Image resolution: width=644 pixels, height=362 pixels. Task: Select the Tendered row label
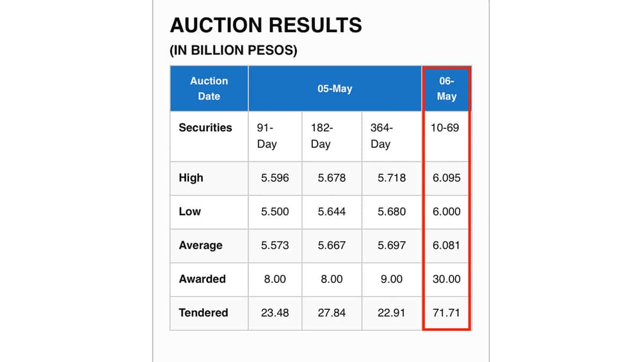pyautogui.click(x=203, y=313)
